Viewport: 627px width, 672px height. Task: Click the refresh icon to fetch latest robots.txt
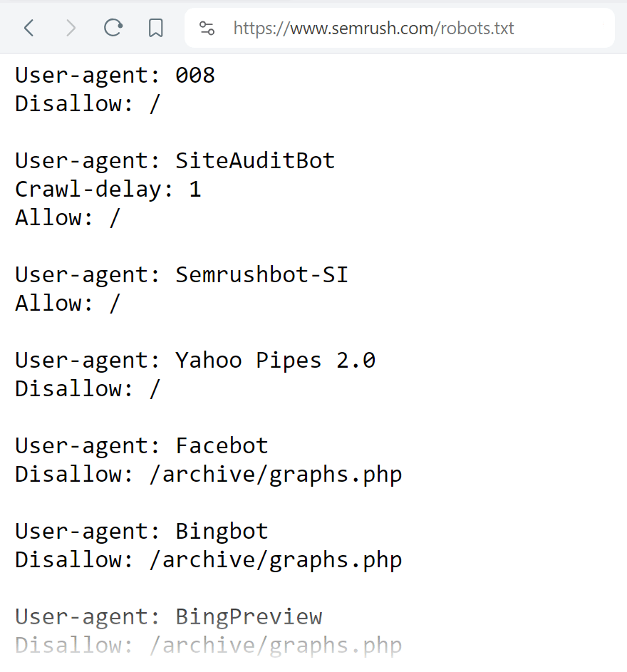coord(113,28)
